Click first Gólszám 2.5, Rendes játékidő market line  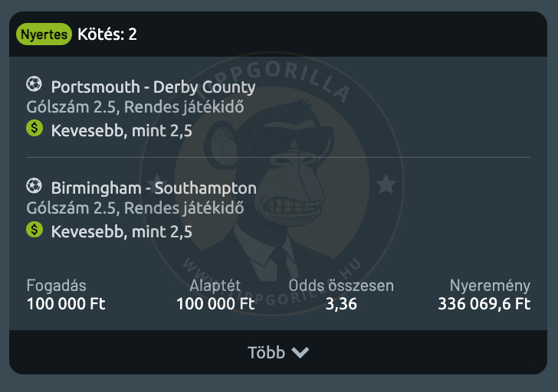(x=135, y=107)
